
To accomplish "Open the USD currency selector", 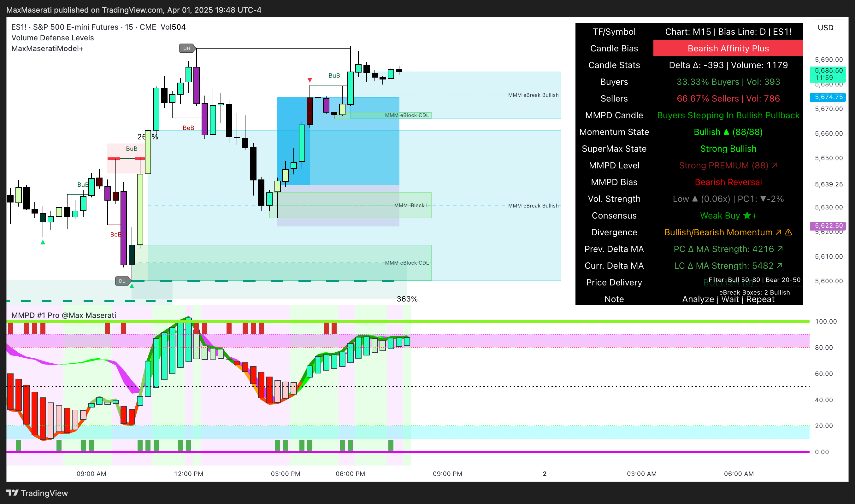I will pos(828,27).
